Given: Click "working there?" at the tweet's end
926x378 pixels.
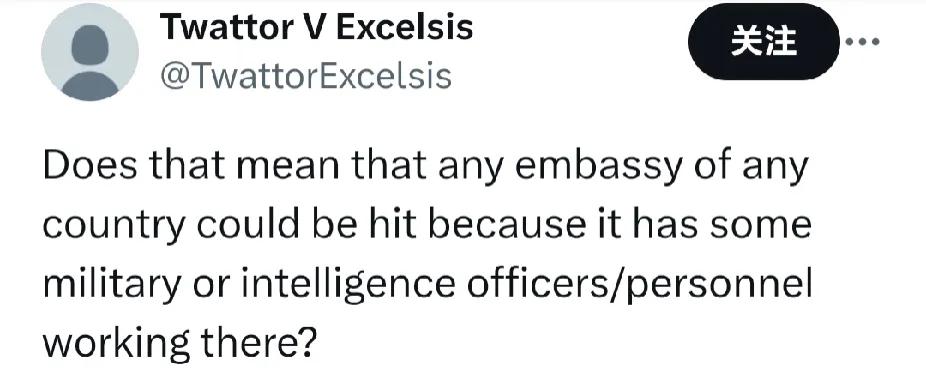Looking at the screenshot, I should click(x=180, y=343).
